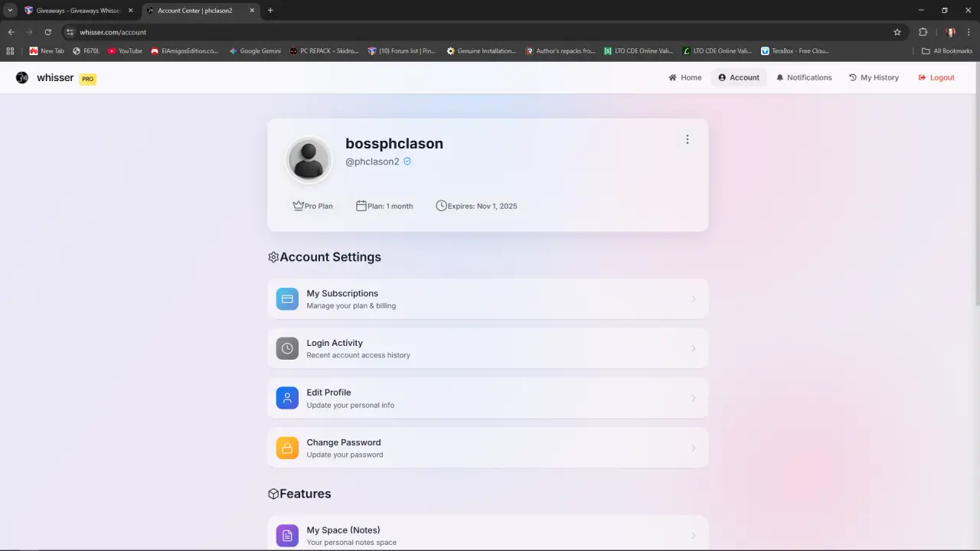Viewport: 980px width, 551px height.
Task: Open the New Tab bookmark
Action: point(47,51)
